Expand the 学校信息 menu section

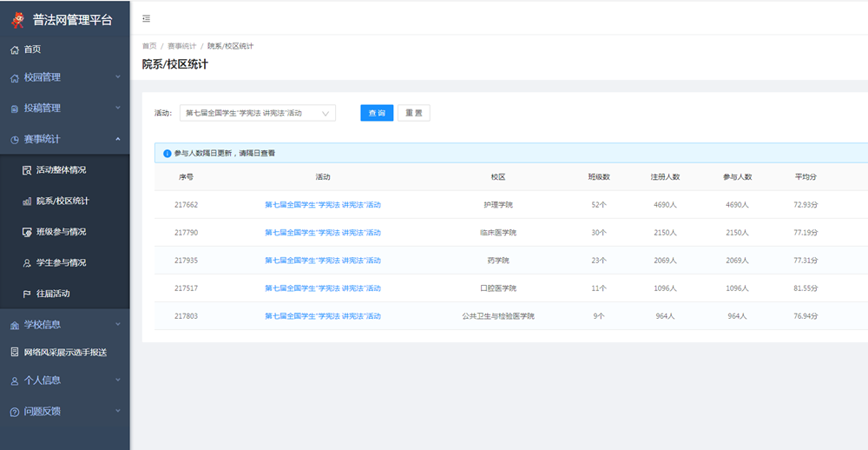(x=65, y=325)
